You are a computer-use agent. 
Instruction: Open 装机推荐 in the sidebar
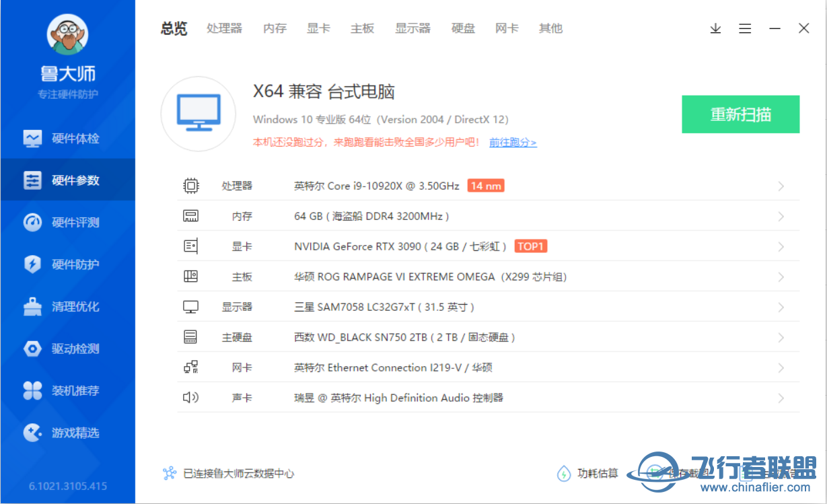(67, 390)
